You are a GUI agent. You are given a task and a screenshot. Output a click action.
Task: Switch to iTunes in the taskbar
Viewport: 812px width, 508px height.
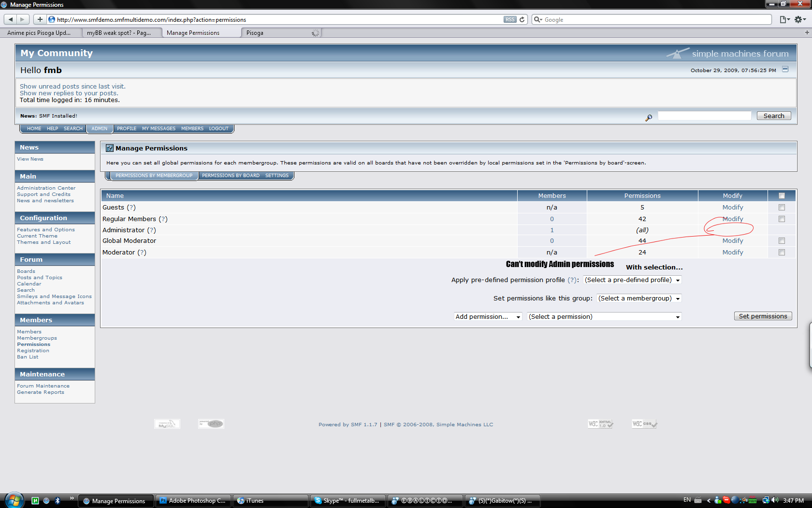[271, 501]
